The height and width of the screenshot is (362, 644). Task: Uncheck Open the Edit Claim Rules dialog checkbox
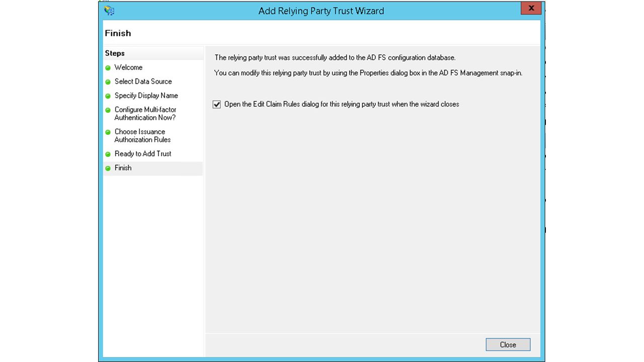click(x=217, y=105)
